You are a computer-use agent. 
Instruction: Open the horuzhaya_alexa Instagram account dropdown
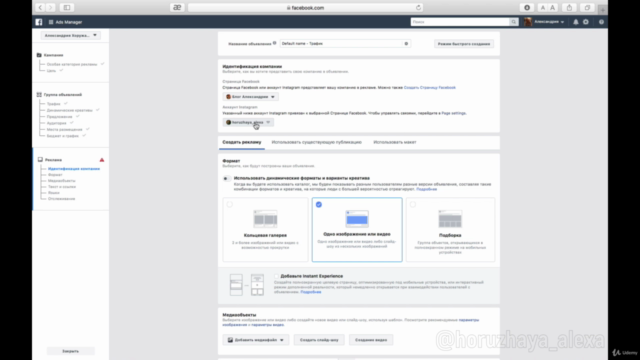248,122
